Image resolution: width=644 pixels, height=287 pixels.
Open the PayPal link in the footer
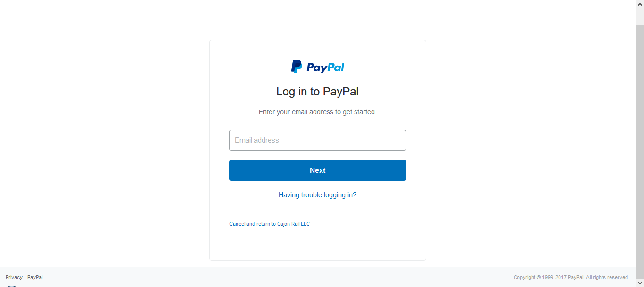(35, 277)
